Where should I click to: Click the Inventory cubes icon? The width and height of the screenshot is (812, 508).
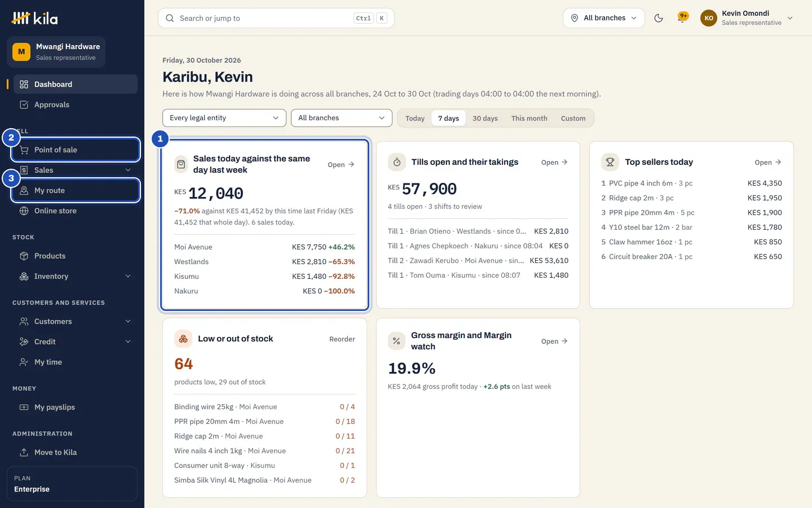[x=24, y=276]
